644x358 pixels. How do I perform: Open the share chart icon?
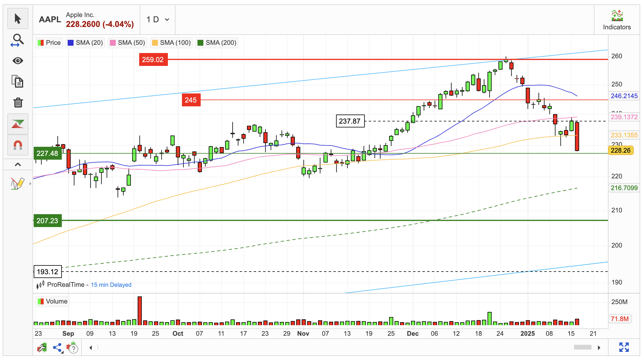click(x=57, y=348)
